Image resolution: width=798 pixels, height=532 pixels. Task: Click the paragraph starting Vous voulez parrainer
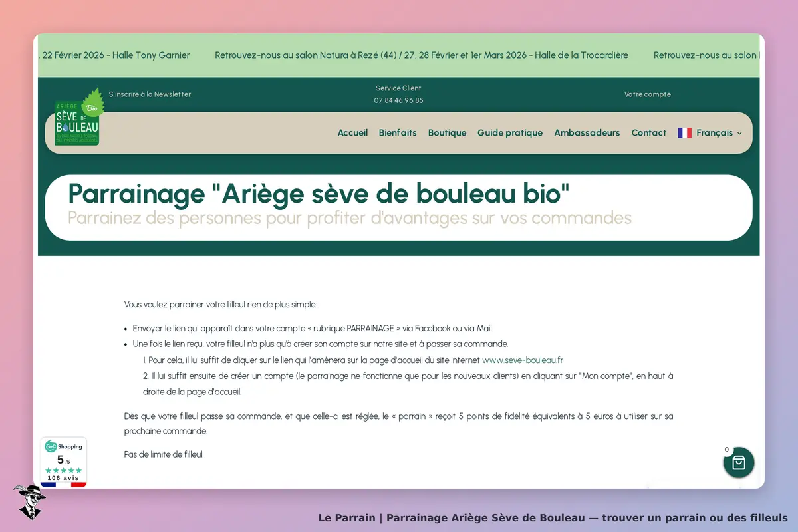pyautogui.click(x=221, y=305)
